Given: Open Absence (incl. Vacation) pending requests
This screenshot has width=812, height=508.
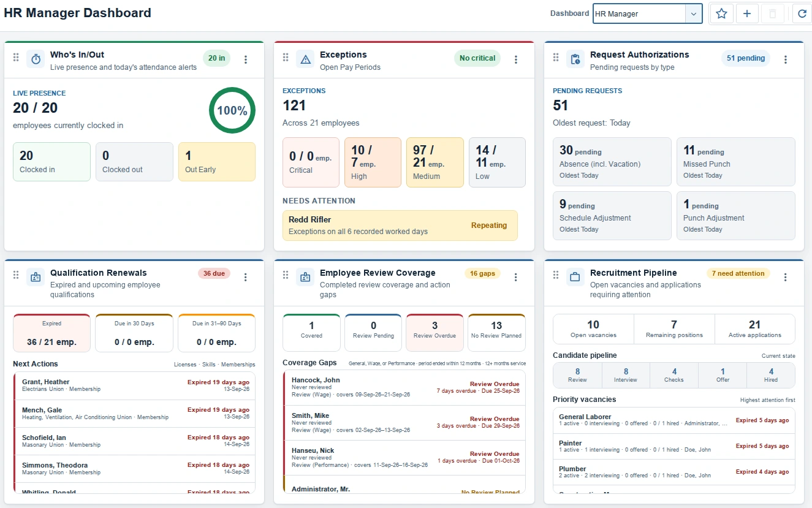Looking at the screenshot, I should (x=612, y=162).
